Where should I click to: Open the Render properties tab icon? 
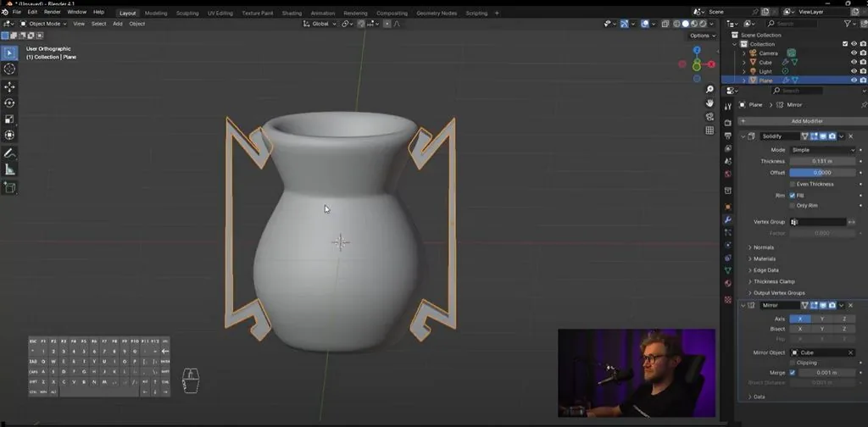[728, 123]
